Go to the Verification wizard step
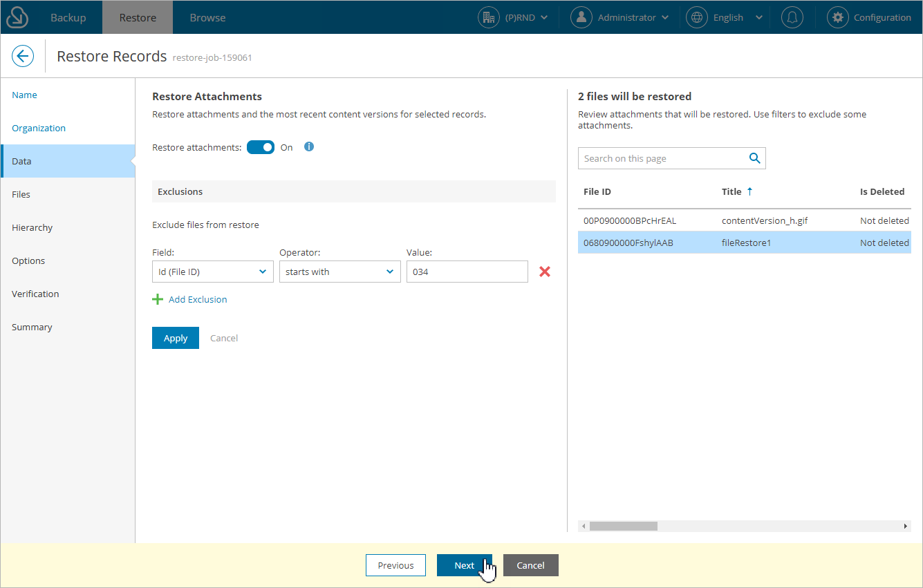The height and width of the screenshot is (588, 923). 68,294
